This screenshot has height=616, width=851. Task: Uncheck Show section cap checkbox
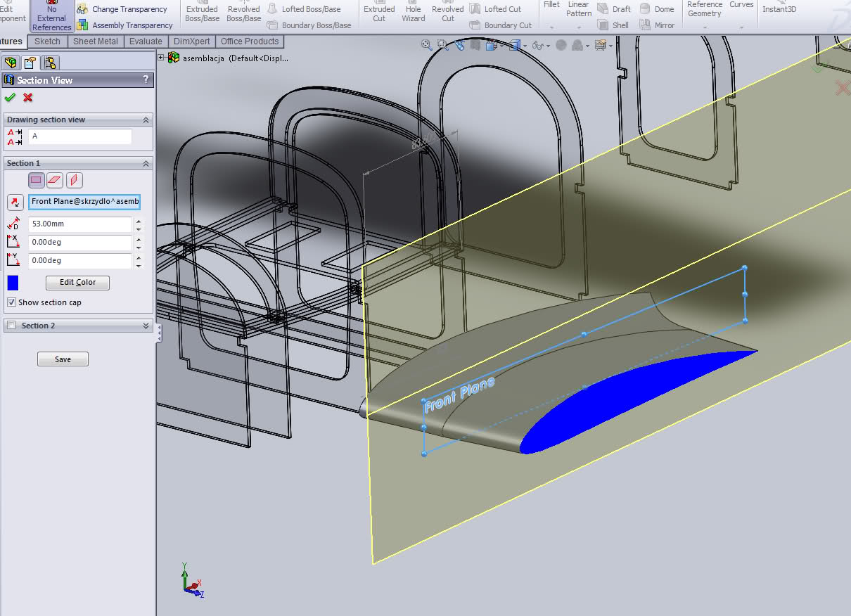[11, 302]
